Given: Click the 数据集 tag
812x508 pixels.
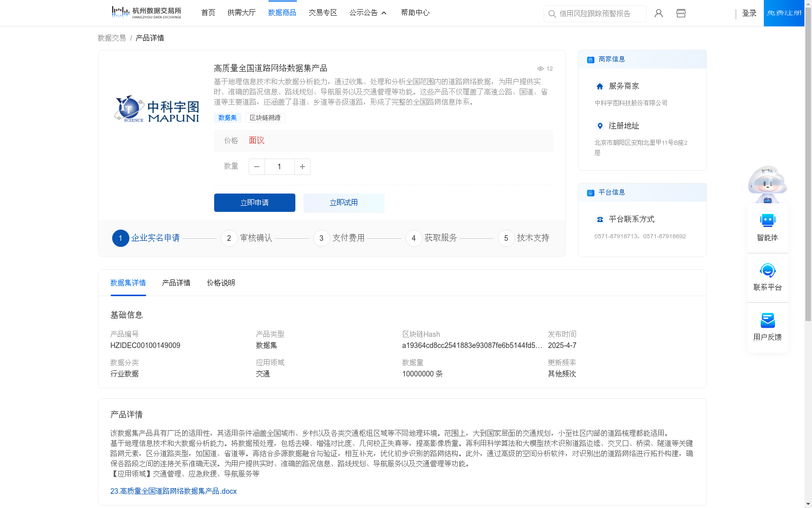Looking at the screenshot, I should (227, 118).
